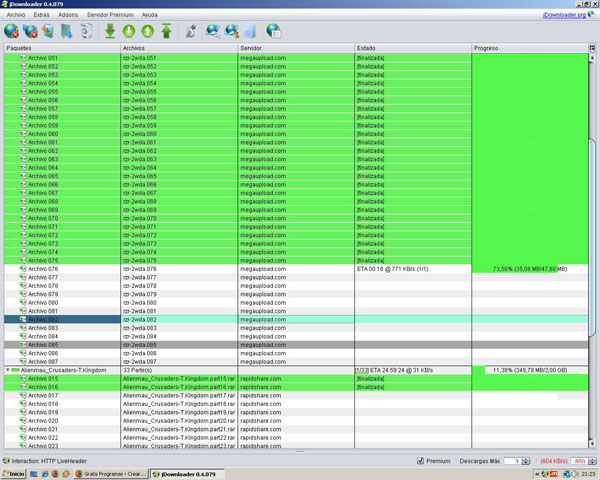Click the column chooser icon at the table corner
This screenshot has height=480, width=600.
pyautogui.click(x=592, y=48)
